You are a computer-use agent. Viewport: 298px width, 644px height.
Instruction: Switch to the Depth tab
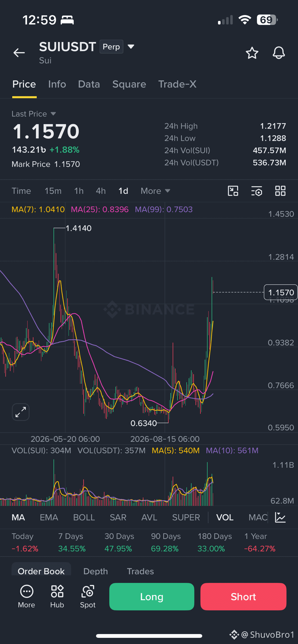point(96,571)
